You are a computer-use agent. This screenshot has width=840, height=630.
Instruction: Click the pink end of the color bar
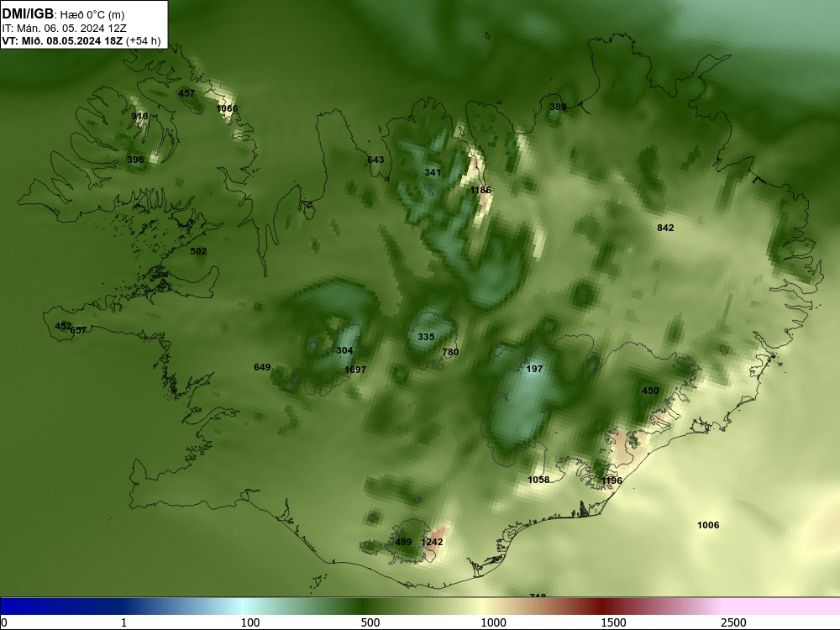(x=782, y=606)
